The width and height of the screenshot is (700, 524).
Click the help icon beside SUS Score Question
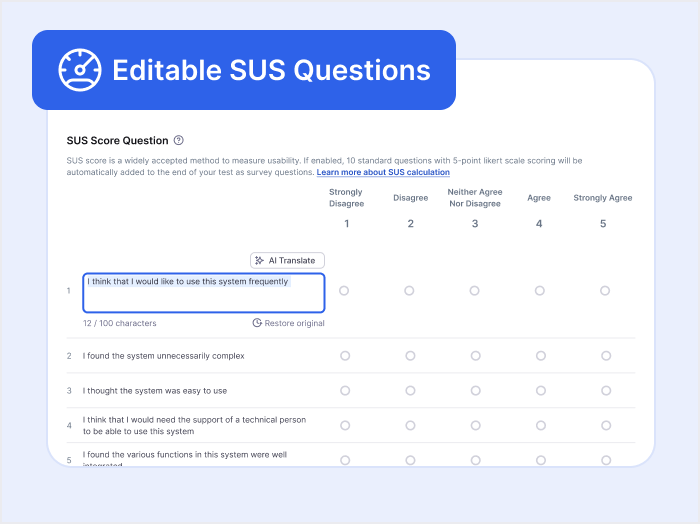click(178, 141)
